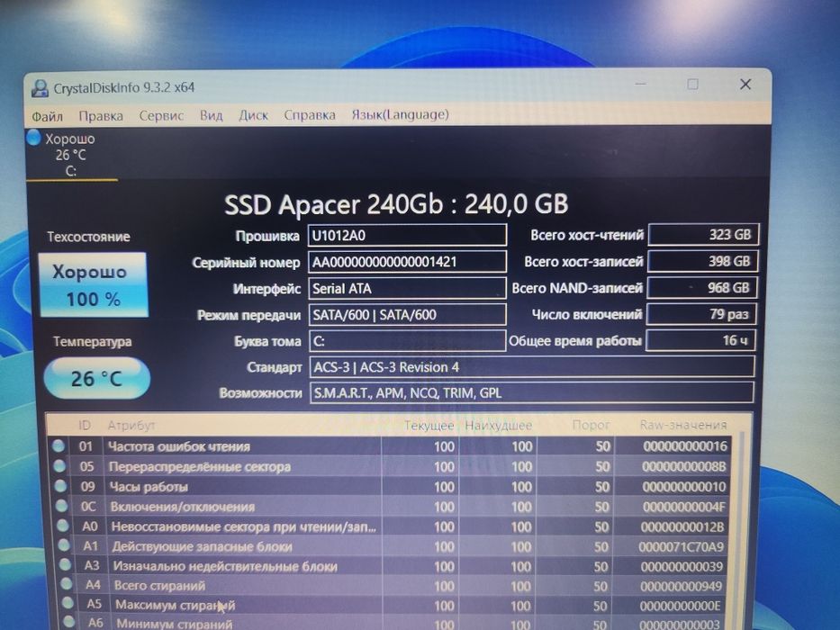Screen dimensions: 840x630
Task: Click the transfer mode field SATA/600 | SATA/600
Action: (407, 314)
